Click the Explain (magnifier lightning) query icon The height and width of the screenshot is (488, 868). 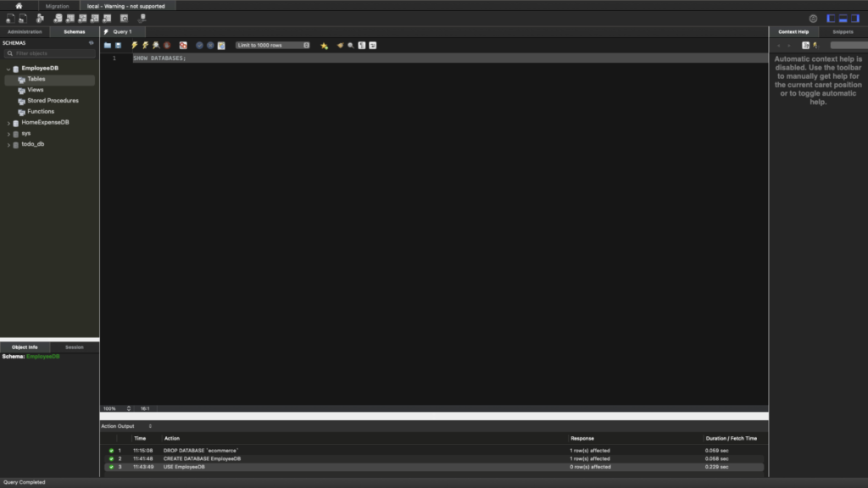point(156,45)
